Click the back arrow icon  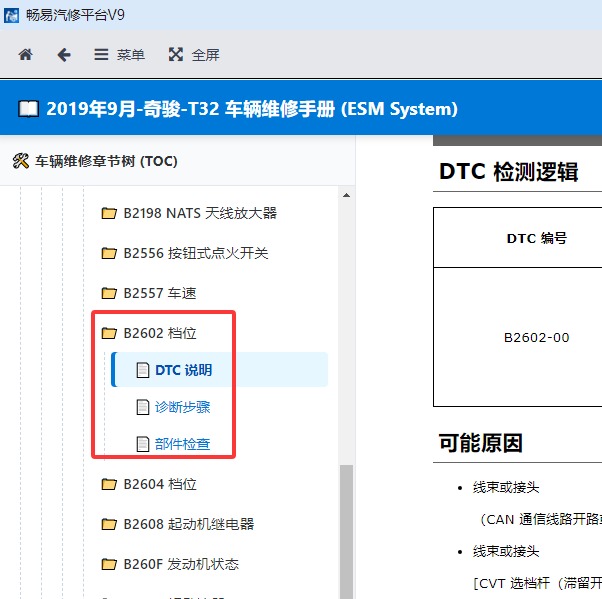[64, 55]
